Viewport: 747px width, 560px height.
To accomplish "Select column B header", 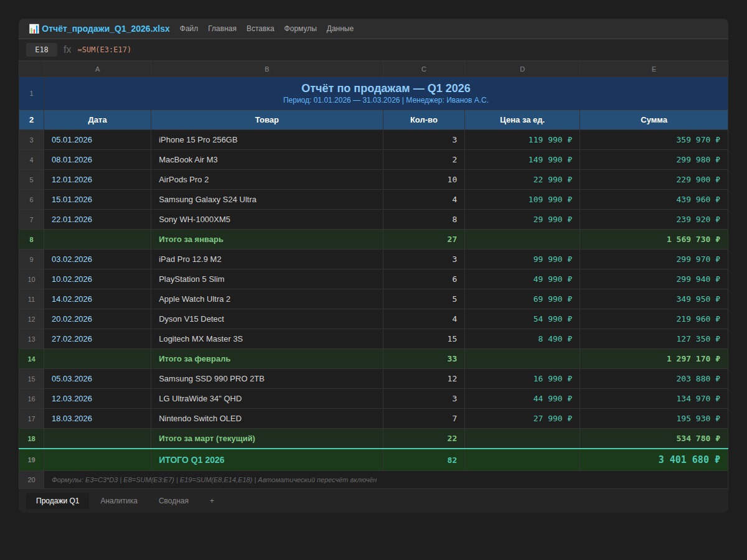I will (x=267, y=69).
